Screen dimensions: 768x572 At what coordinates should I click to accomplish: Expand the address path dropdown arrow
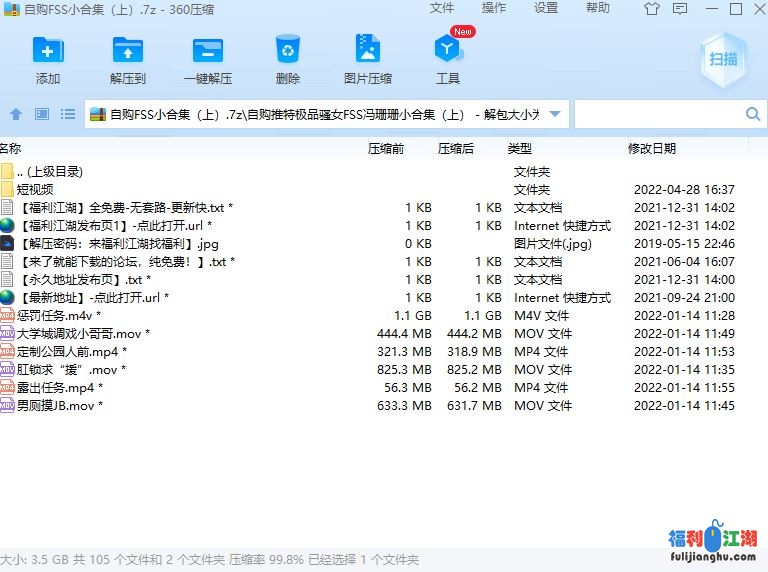pos(555,114)
